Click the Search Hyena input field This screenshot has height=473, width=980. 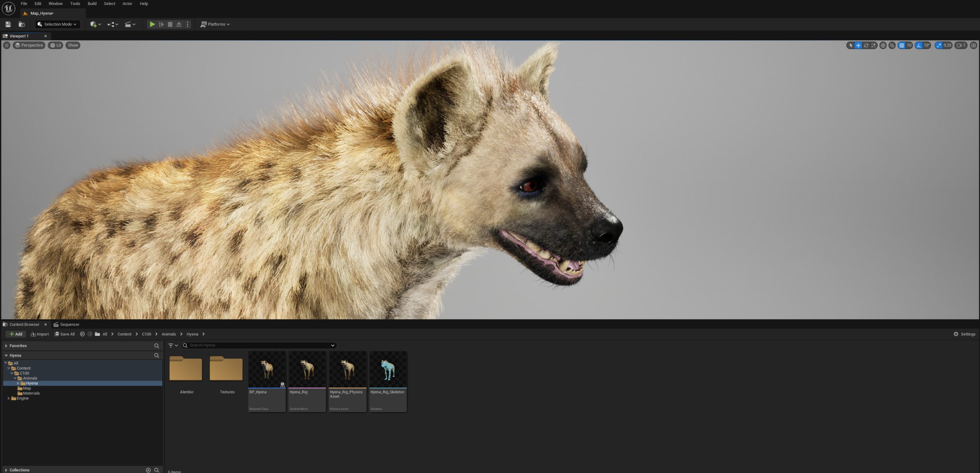click(259, 345)
